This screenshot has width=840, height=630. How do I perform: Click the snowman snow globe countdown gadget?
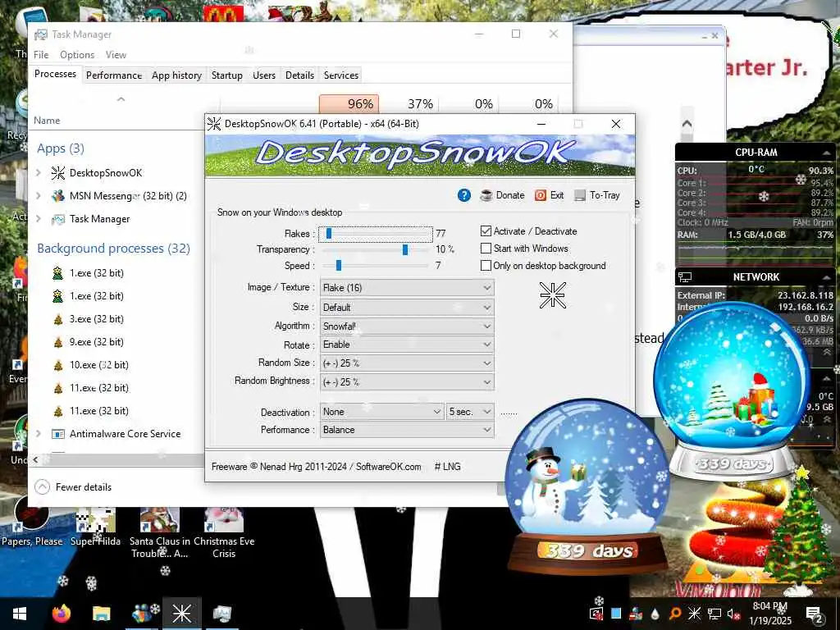[587, 487]
